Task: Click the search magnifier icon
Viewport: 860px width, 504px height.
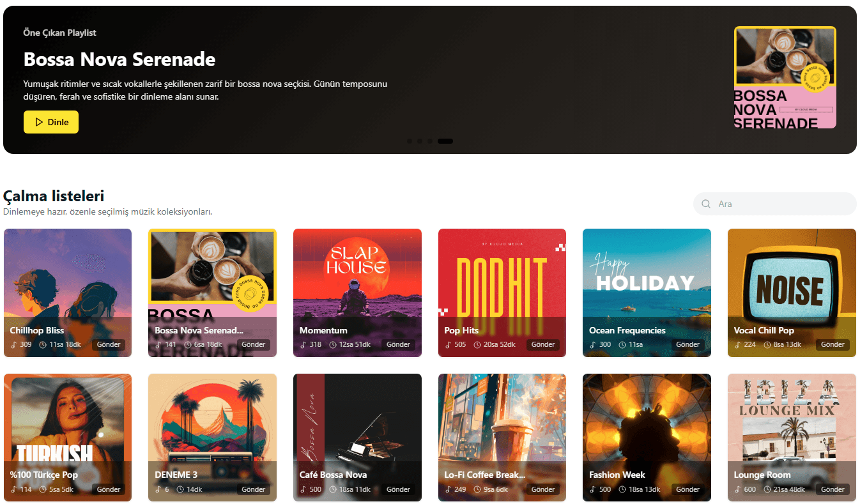Action: tap(706, 204)
